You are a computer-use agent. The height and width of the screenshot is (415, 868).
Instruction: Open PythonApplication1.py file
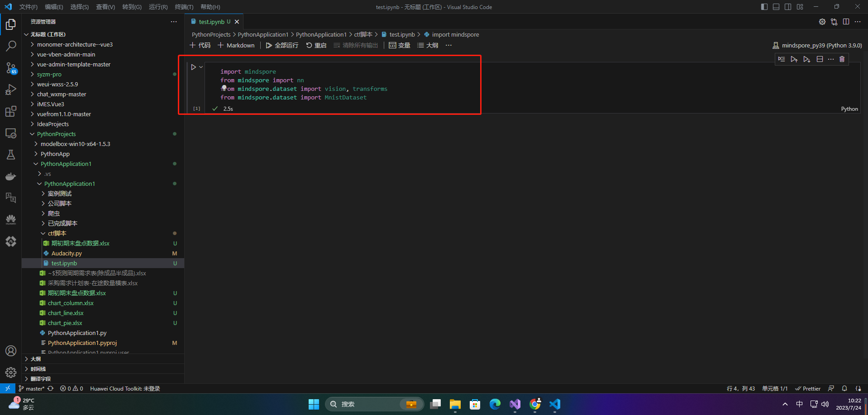[103, 333]
